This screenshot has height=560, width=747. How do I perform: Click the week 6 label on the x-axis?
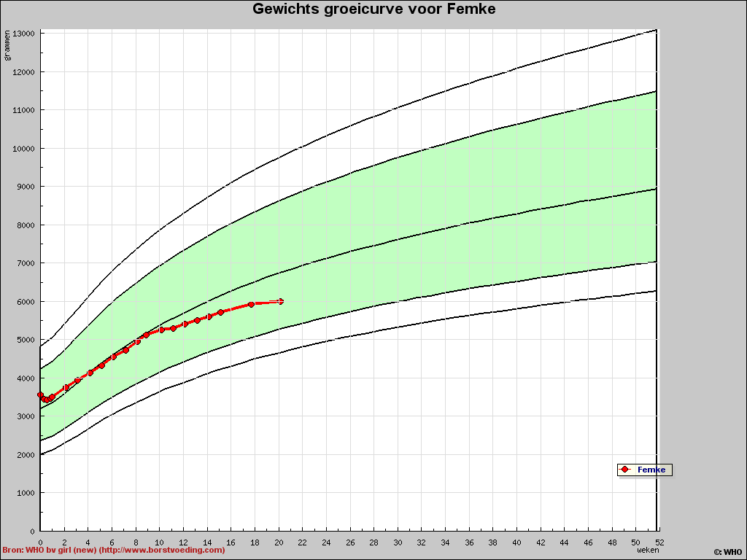tap(112, 542)
